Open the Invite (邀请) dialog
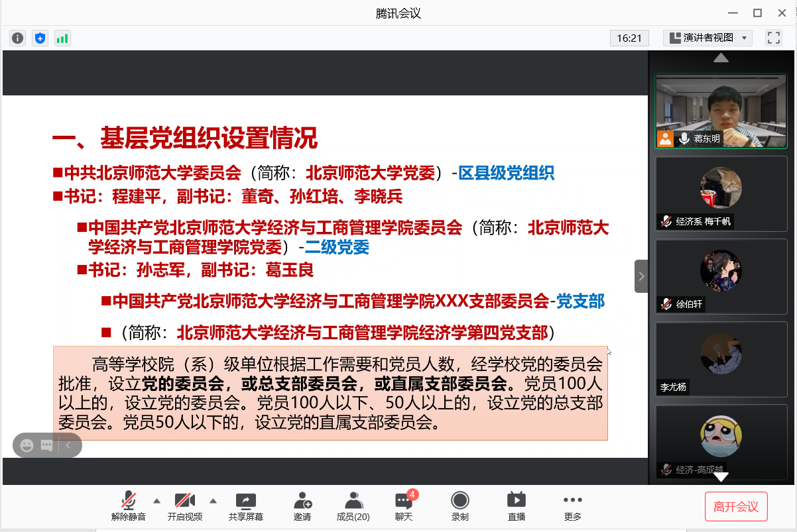 (x=302, y=507)
